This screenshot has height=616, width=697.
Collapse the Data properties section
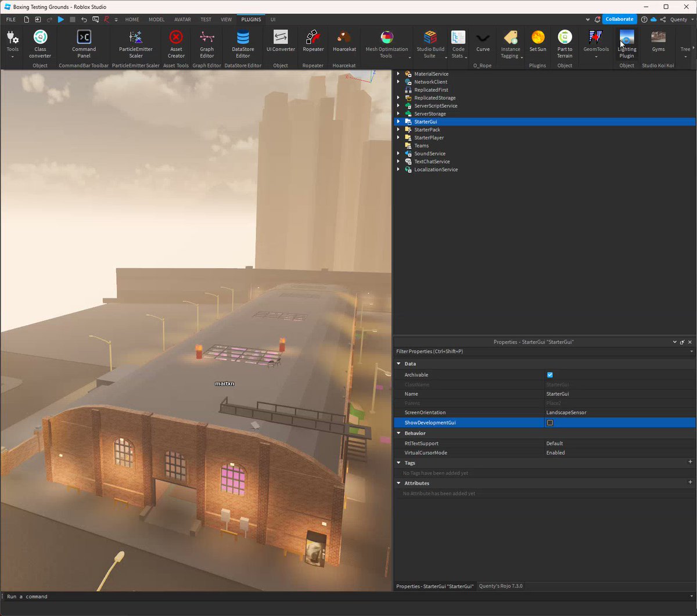[398, 364]
